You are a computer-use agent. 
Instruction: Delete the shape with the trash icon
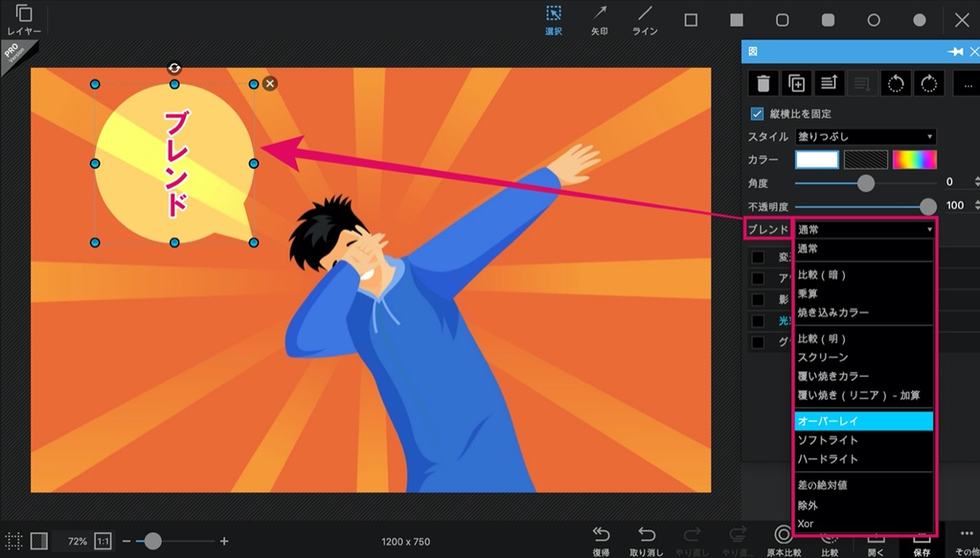pos(764,83)
